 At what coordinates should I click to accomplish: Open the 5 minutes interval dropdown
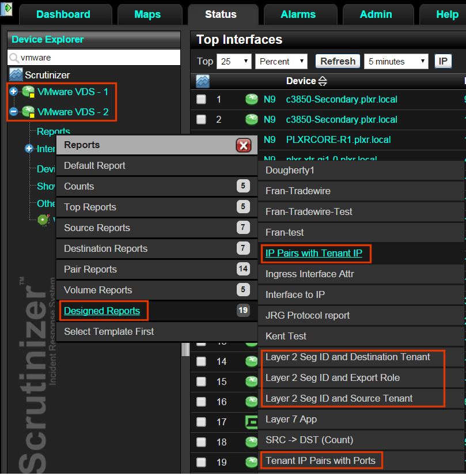click(x=396, y=61)
